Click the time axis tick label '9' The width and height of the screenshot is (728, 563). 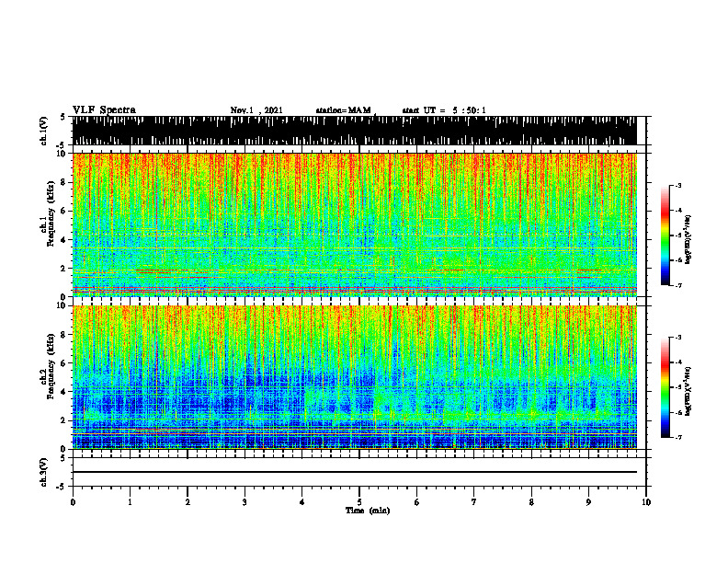coord(588,502)
